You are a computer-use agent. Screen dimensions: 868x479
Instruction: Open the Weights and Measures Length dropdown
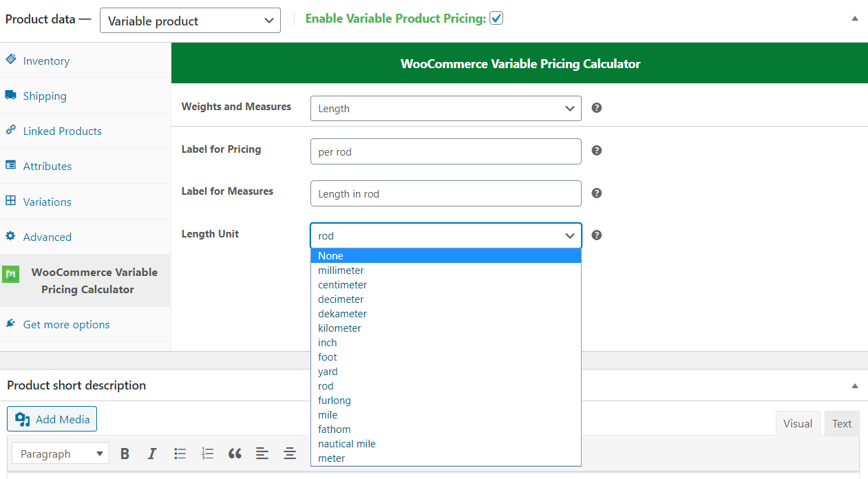click(x=445, y=109)
